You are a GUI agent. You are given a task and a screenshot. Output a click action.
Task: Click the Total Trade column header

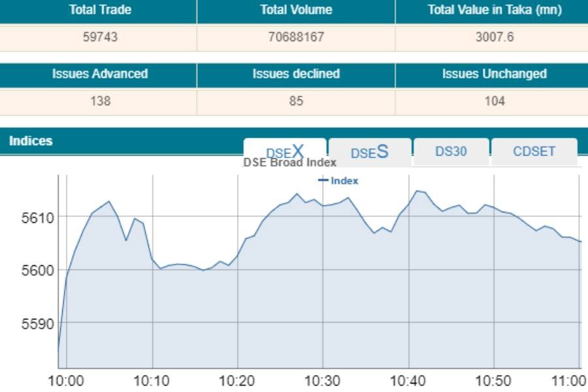click(x=100, y=10)
